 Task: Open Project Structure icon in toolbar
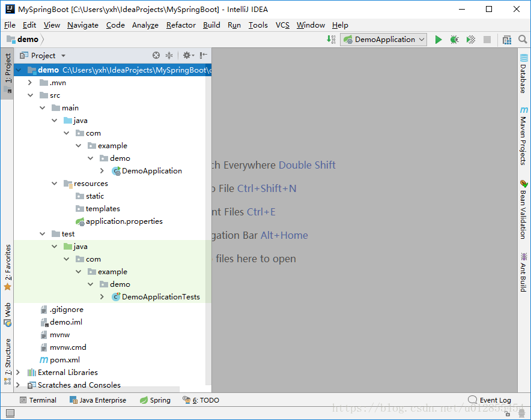(507, 40)
